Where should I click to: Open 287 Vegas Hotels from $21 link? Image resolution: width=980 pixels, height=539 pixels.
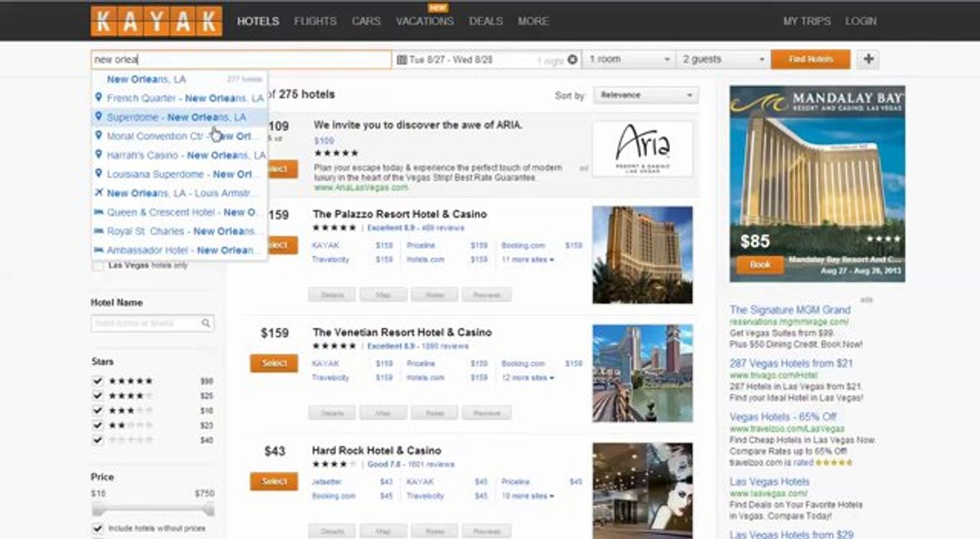pos(791,363)
